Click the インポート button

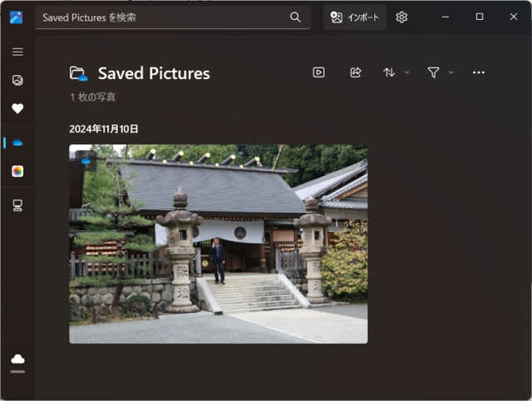point(355,17)
